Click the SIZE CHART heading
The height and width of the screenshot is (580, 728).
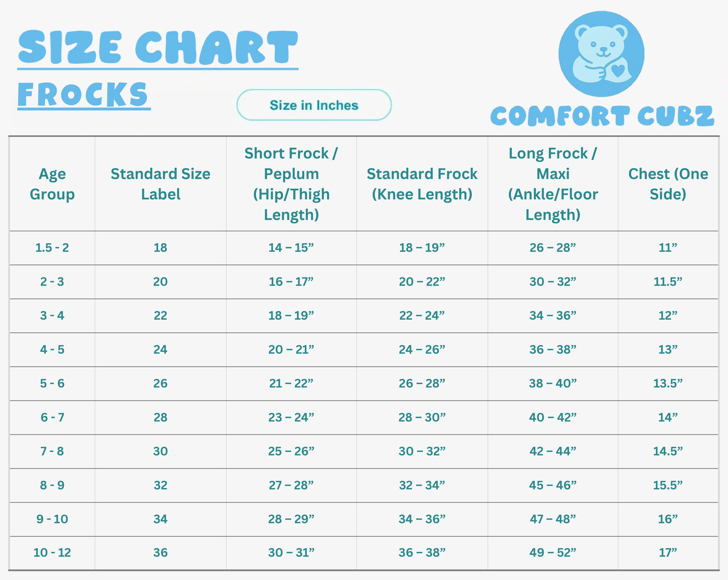tap(158, 48)
